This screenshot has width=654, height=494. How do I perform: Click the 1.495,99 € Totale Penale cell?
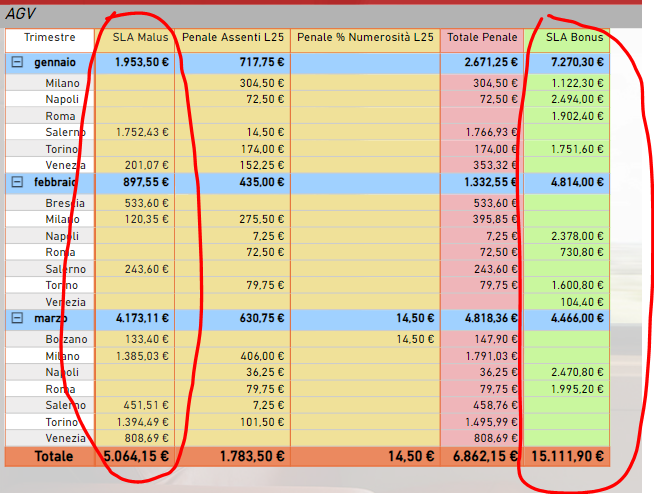[492, 422]
